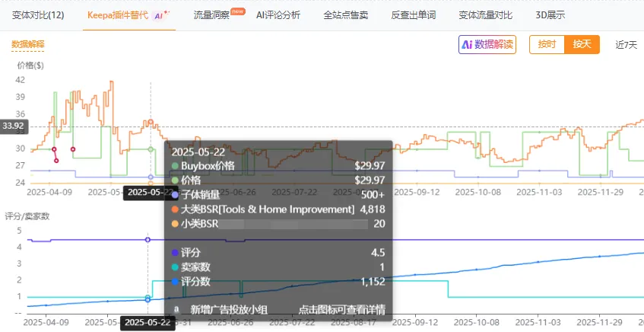The image size is (644, 332).
Task: Open the 反查出单词 tab
Action: (413, 15)
